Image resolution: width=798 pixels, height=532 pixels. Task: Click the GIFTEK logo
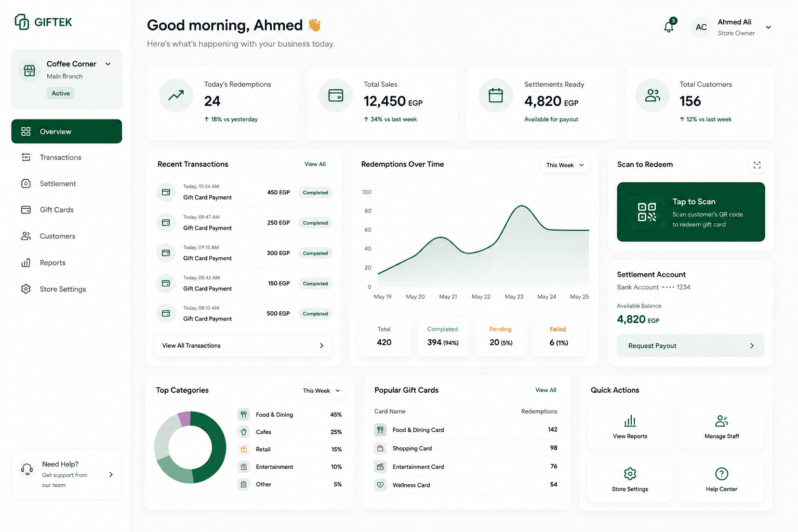pyautogui.click(x=44, y=22)
